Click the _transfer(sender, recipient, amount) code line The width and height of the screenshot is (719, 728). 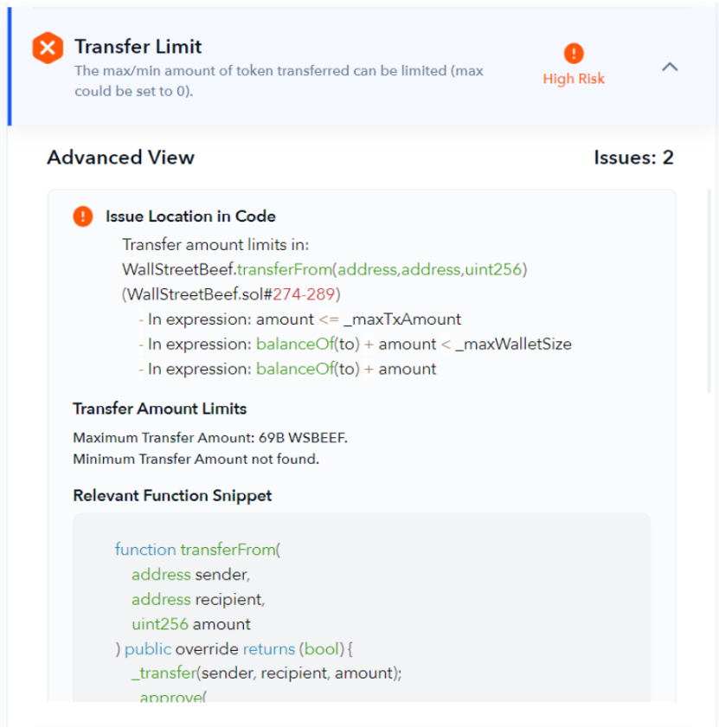[266, 673]
